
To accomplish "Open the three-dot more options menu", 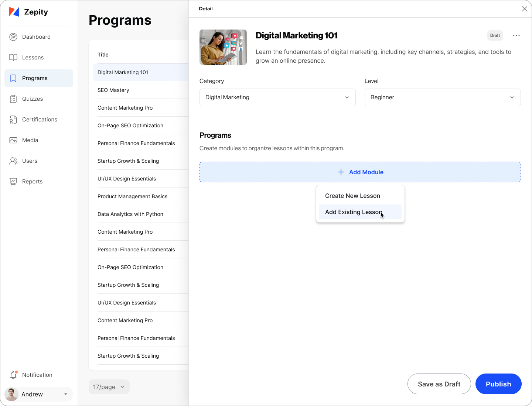I will (x=516, y=35).
